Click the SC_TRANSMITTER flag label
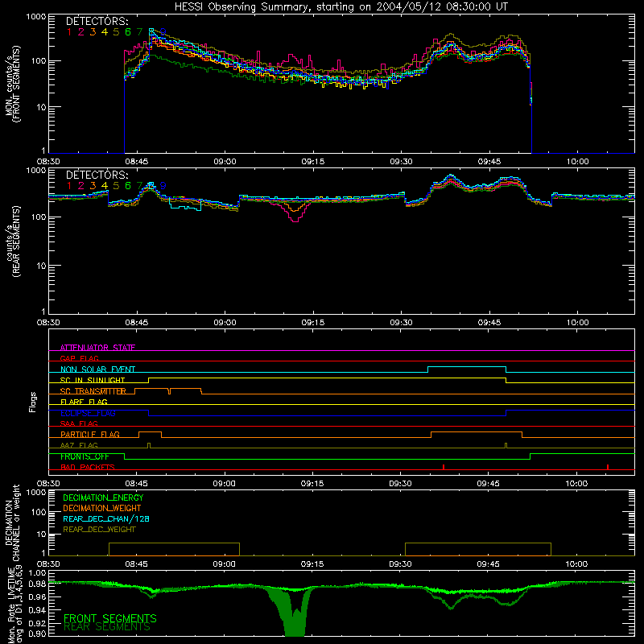 click(93, 391)
